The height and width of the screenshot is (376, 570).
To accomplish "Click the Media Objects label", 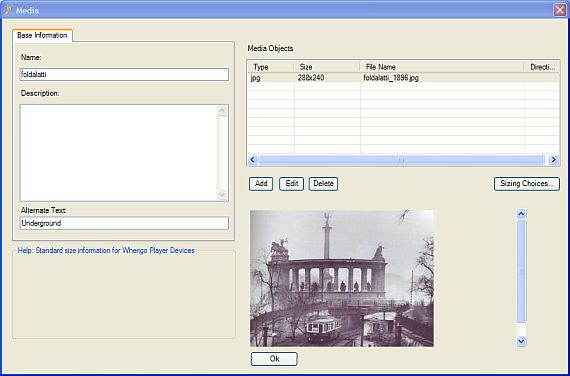I will [270, 48].
